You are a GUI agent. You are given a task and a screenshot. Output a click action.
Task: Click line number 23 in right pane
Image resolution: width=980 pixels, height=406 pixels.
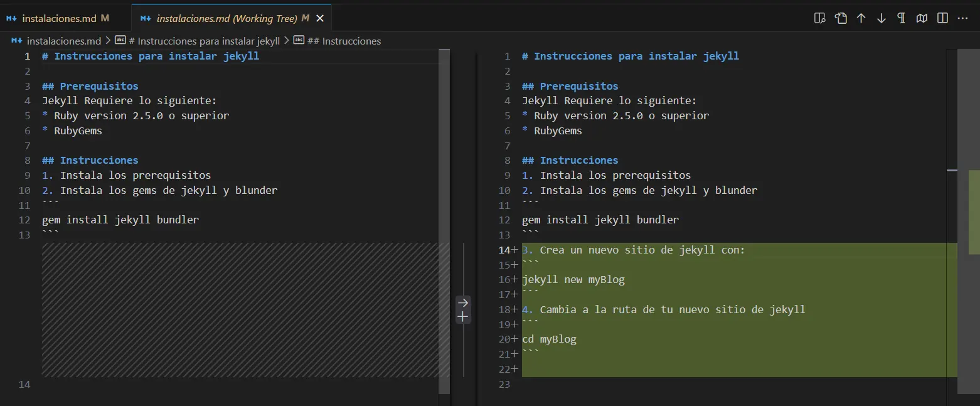click(506, 384)
